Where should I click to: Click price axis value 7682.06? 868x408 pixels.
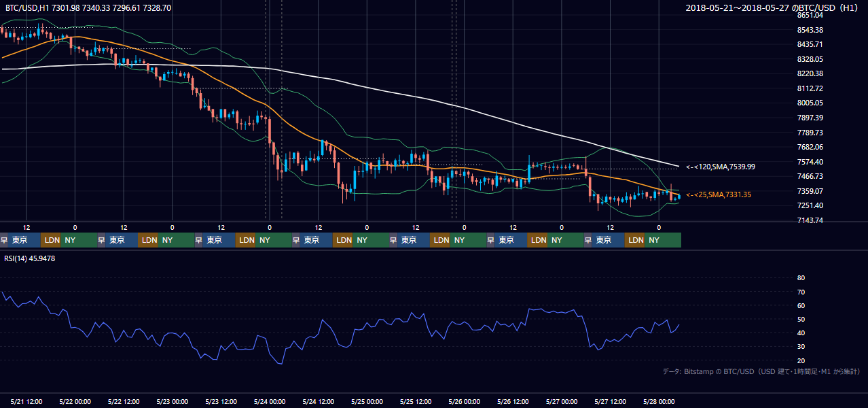(810, 147)
